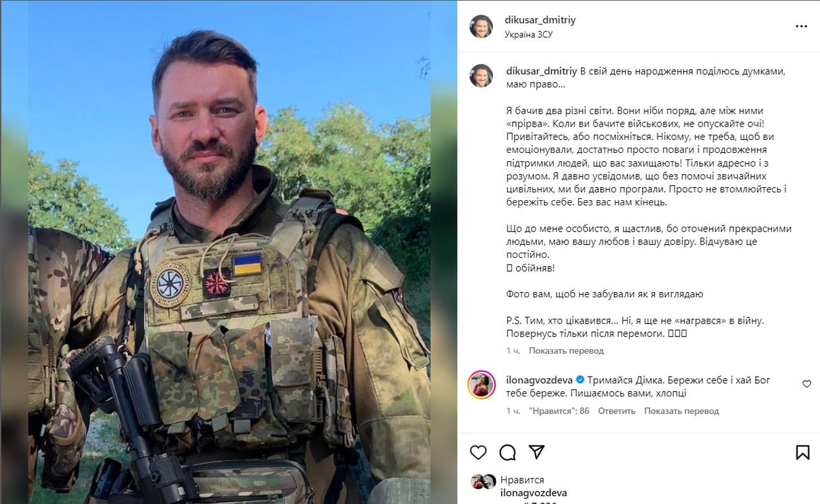The height and width of the screenshot is (504, 820).
Task: Save the post with bookmark icon
Action: click(802, 452)
